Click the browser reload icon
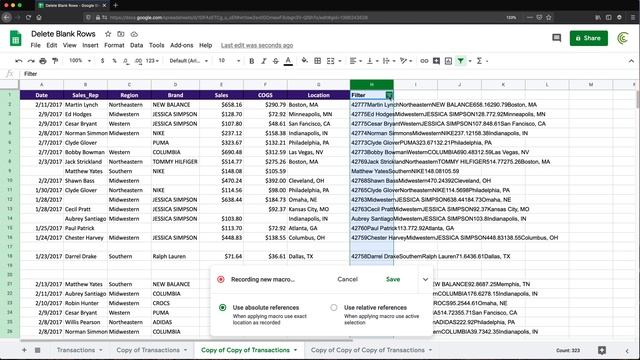 [28, 17]
